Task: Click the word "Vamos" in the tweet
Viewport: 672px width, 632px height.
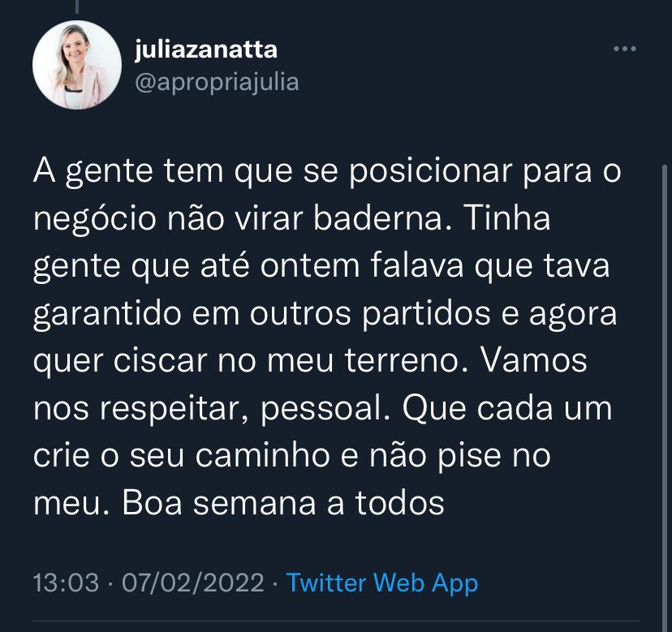Action: coord(533,360)
